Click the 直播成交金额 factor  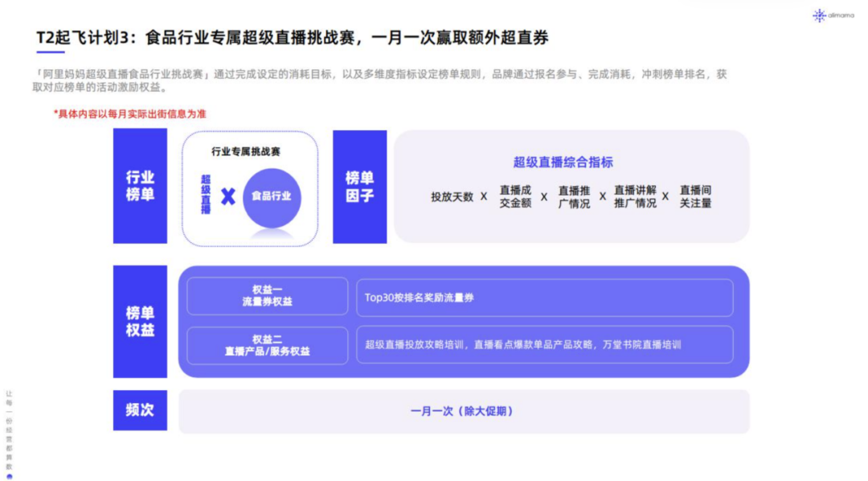tap(515, 197)
